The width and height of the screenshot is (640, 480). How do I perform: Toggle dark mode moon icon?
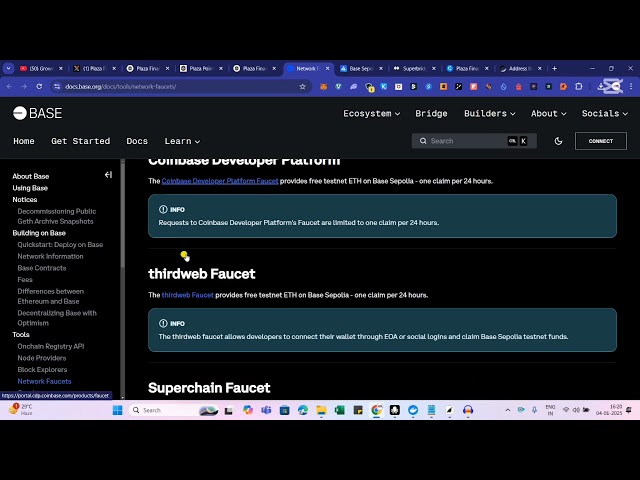[558, 141]
